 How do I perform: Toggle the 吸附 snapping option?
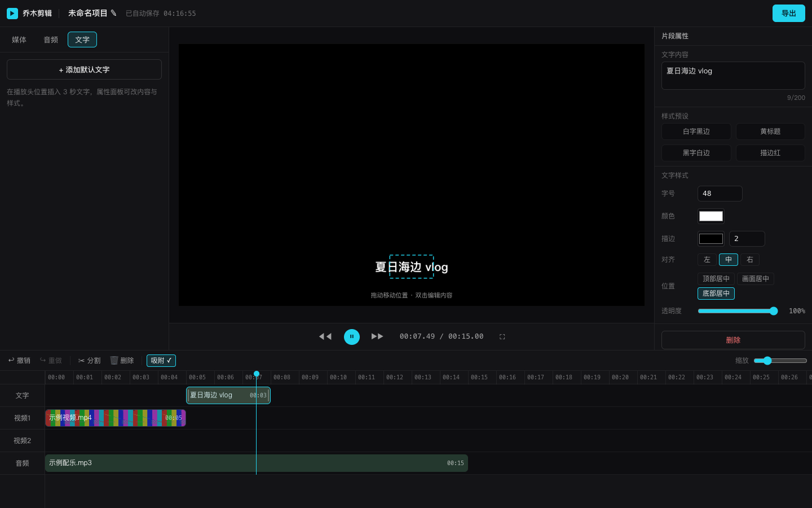(x=161, y=361)
